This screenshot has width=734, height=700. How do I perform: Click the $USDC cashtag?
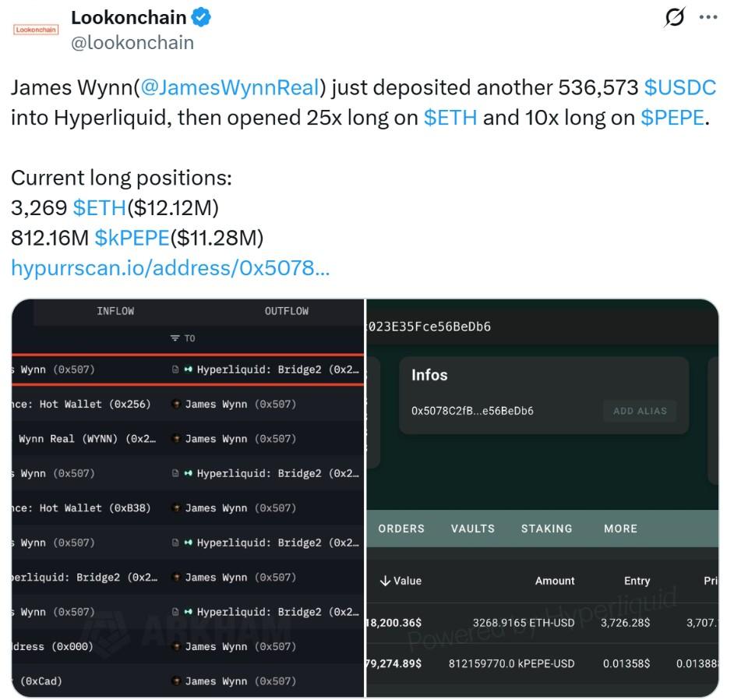pos(679,87)
